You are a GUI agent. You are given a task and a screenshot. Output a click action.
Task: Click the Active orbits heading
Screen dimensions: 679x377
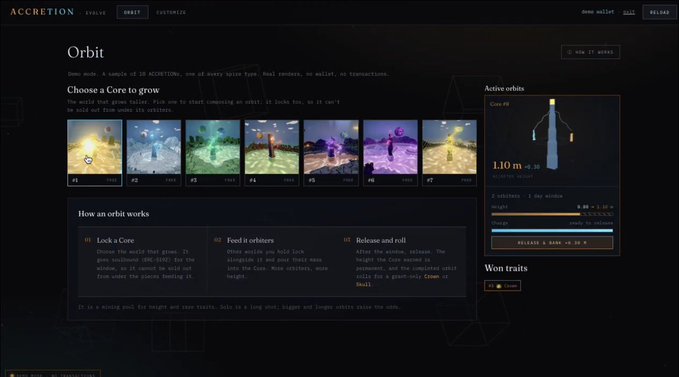[x=504, y=88]
